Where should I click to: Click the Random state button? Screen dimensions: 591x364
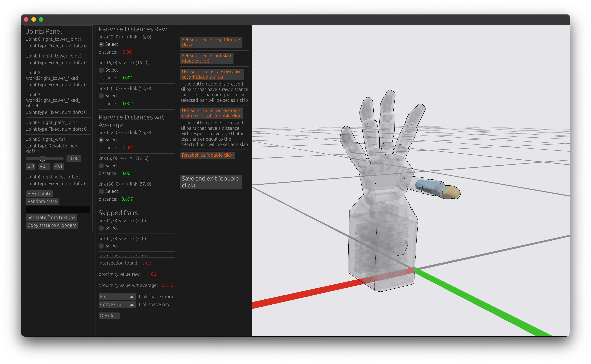(42, 201)
